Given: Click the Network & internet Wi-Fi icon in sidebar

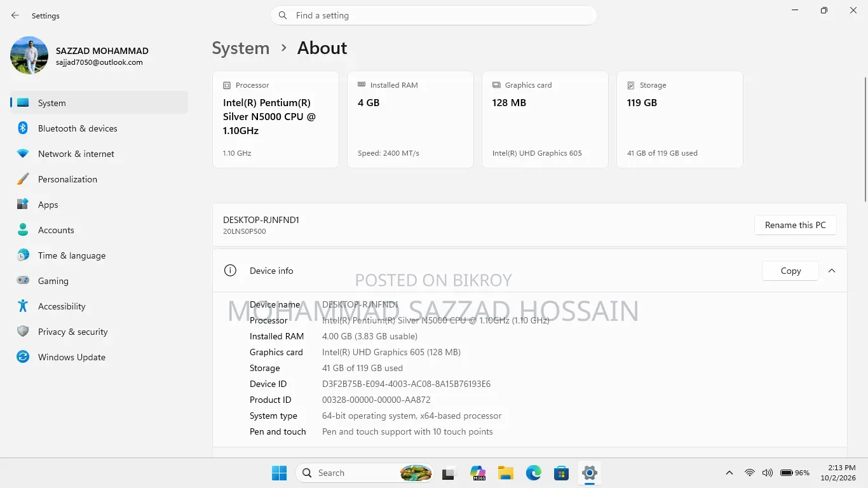Looking at the screenshot, I should coord(23,154).
